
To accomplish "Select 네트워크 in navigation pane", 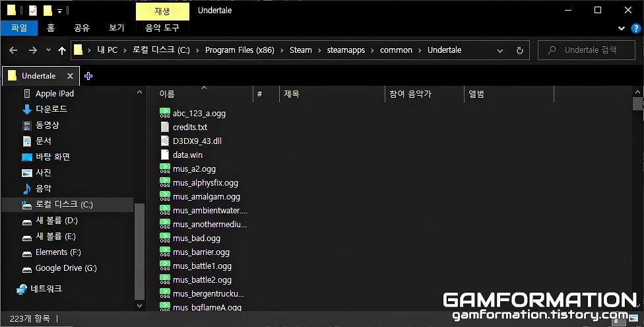I will coord(46,289).
